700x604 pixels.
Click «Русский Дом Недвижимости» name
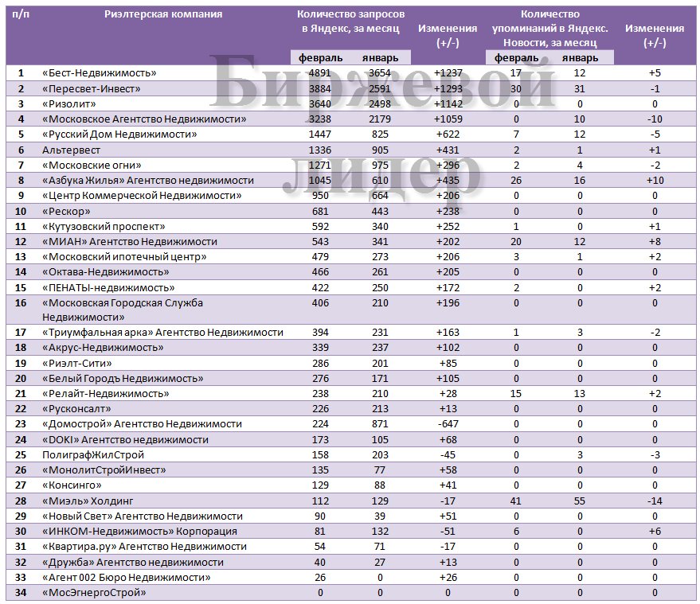pyautogui.click(x=119, y=134)
